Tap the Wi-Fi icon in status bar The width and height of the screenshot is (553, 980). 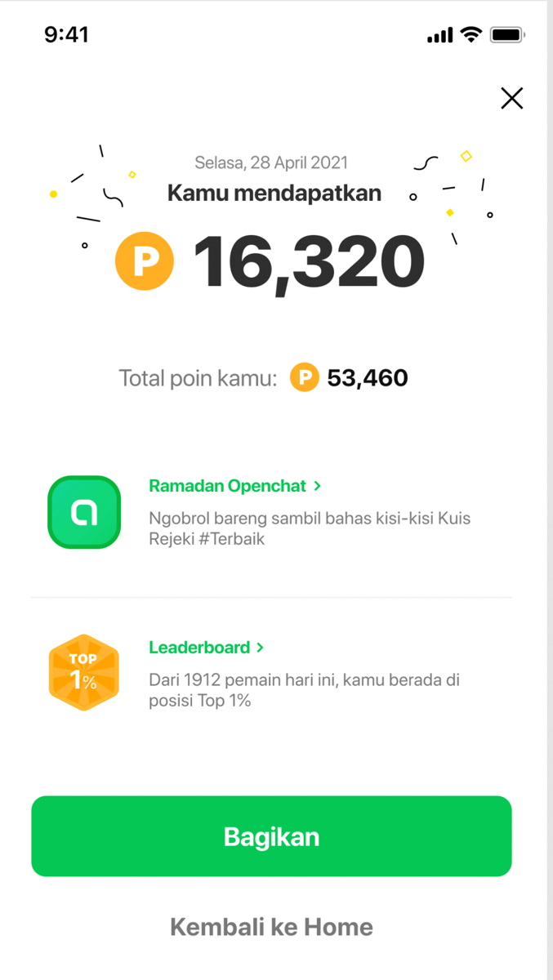[x=472, y=34]
